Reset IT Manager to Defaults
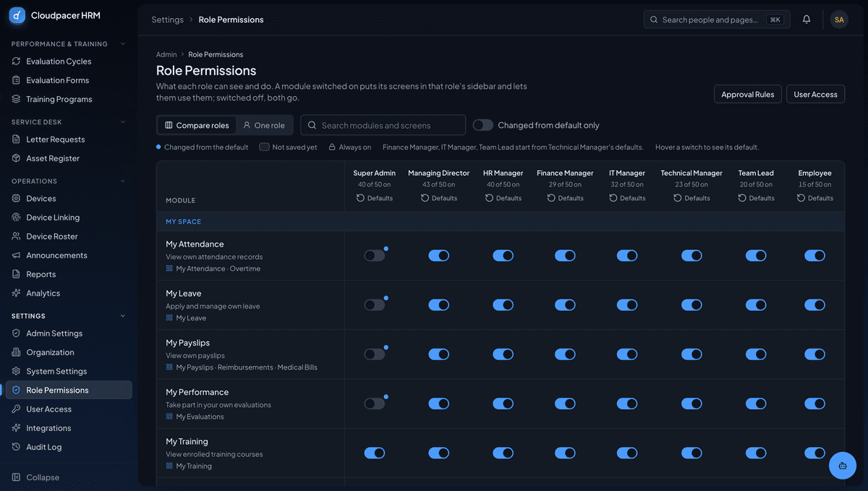The height and width of the screenshot is (491, 868). coord(627,198)
